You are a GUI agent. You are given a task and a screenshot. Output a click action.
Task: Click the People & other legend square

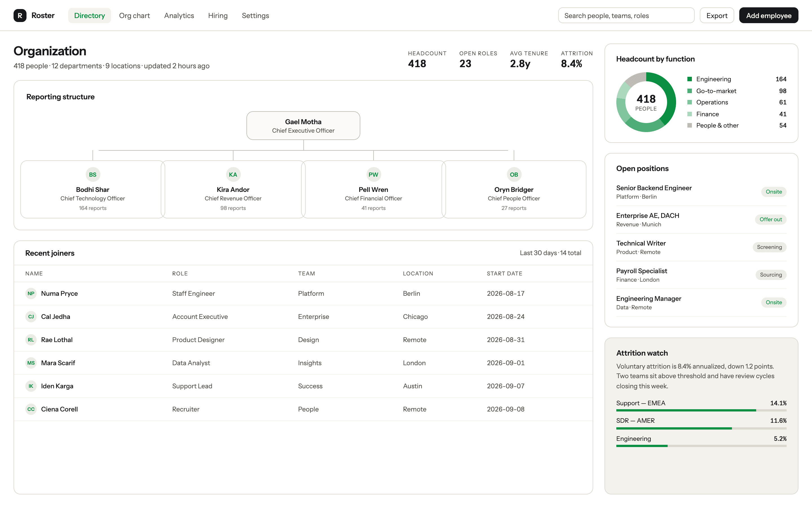pos(690,125)
